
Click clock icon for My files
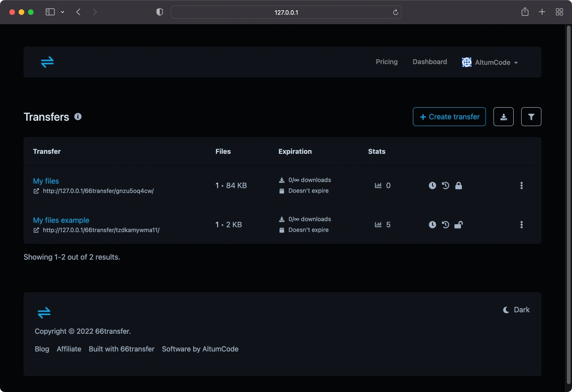(432, 186)
